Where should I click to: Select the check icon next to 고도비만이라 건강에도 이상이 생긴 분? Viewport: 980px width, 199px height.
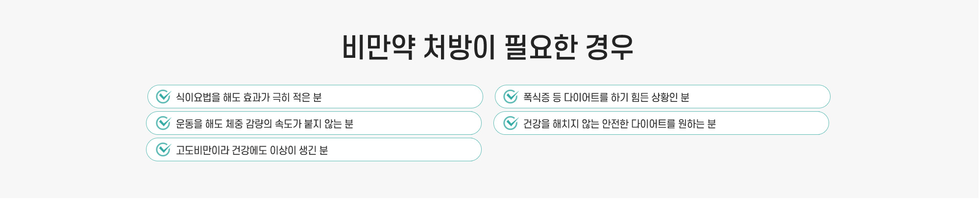tap(163, 149)
